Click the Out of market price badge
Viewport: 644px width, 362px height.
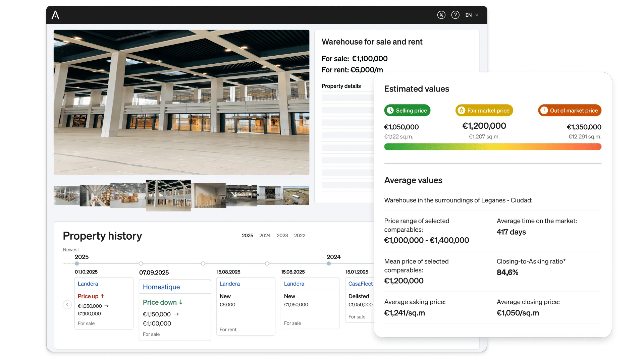pyautogui.click(x=570, y=110)
